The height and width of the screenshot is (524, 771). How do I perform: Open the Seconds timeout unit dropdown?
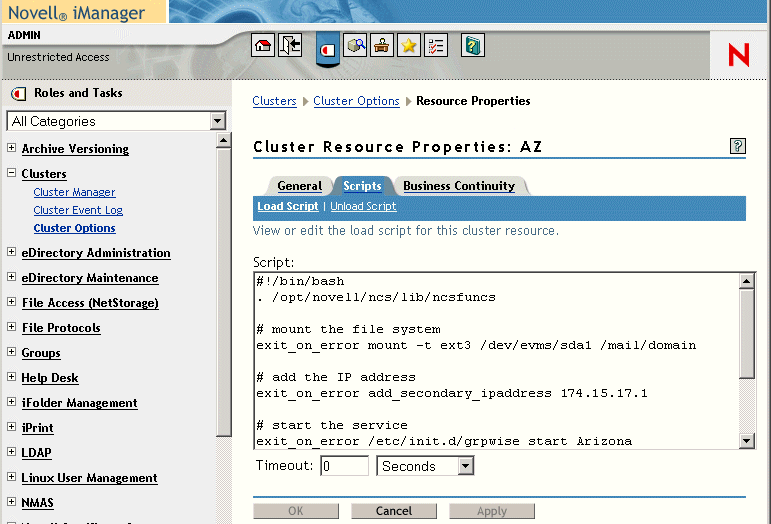pyautogui.click(x=465, y=466)
